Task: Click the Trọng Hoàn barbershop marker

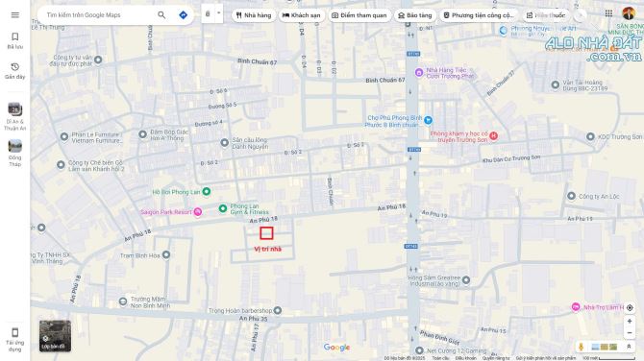Action: [278, 310]
